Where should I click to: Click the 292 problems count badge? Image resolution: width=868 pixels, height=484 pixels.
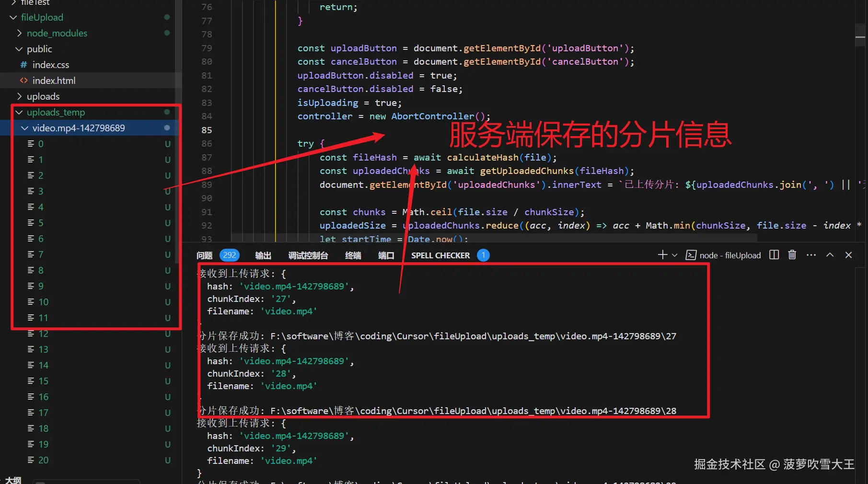coord(230,255)
